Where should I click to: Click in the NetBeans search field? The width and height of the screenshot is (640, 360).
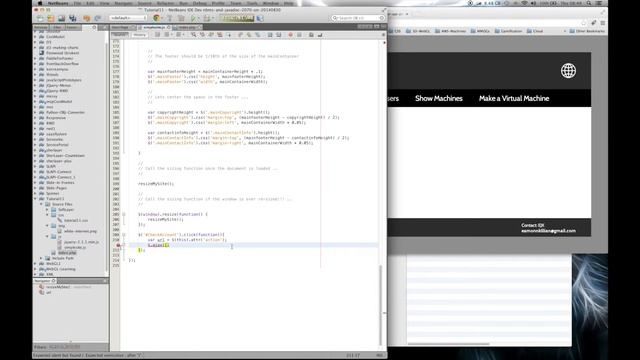point(358,18)
